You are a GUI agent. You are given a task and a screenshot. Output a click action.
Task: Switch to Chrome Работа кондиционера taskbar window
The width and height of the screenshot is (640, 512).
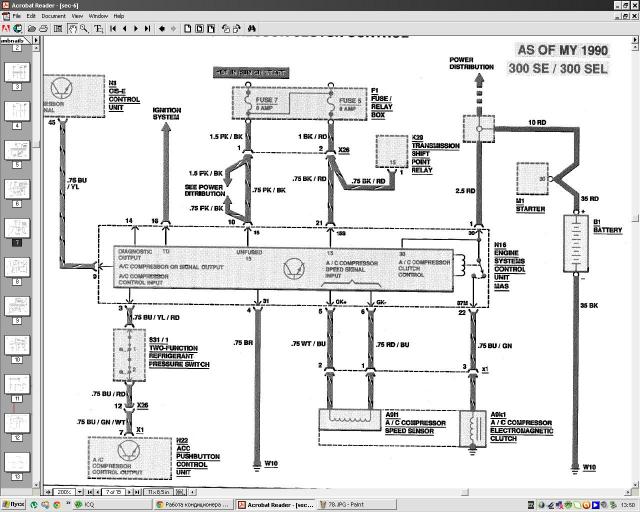point(194,505)
